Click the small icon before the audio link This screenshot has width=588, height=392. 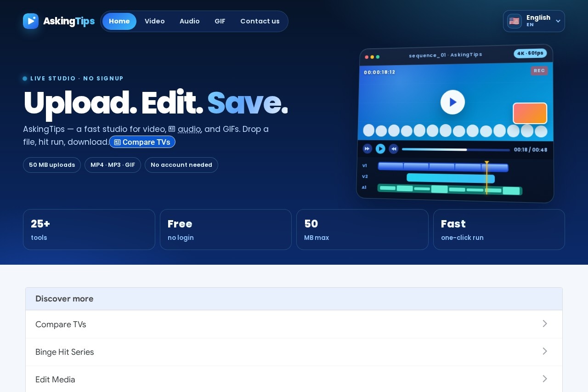pyautogui.click(x=172, y=129)
